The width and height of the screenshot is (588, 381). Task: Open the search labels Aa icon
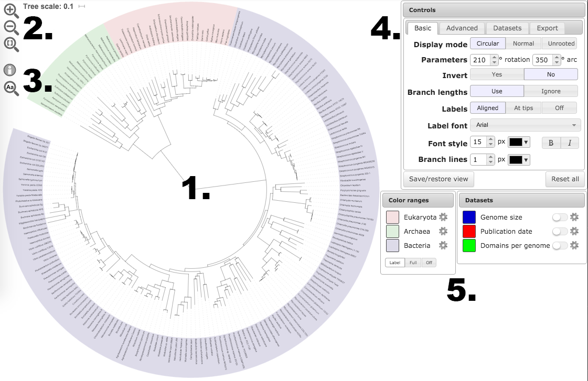click(11, 89)
